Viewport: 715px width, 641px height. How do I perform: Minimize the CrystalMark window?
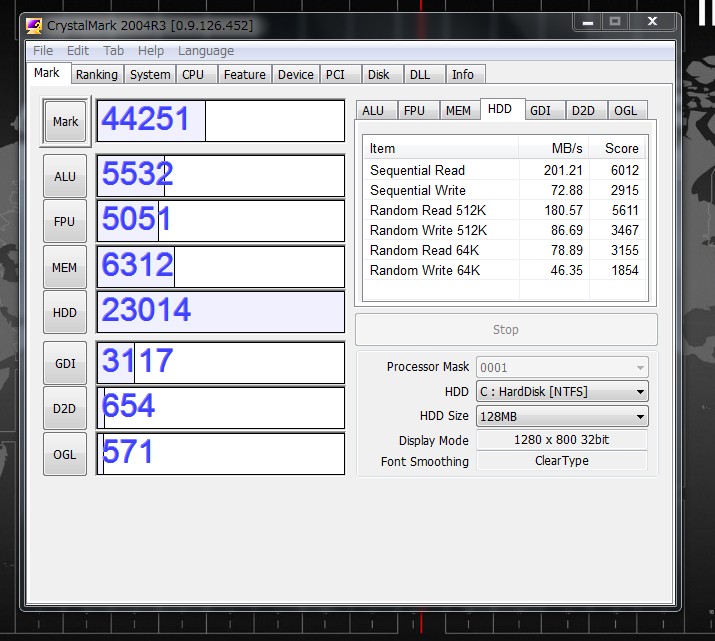(588, 21)
